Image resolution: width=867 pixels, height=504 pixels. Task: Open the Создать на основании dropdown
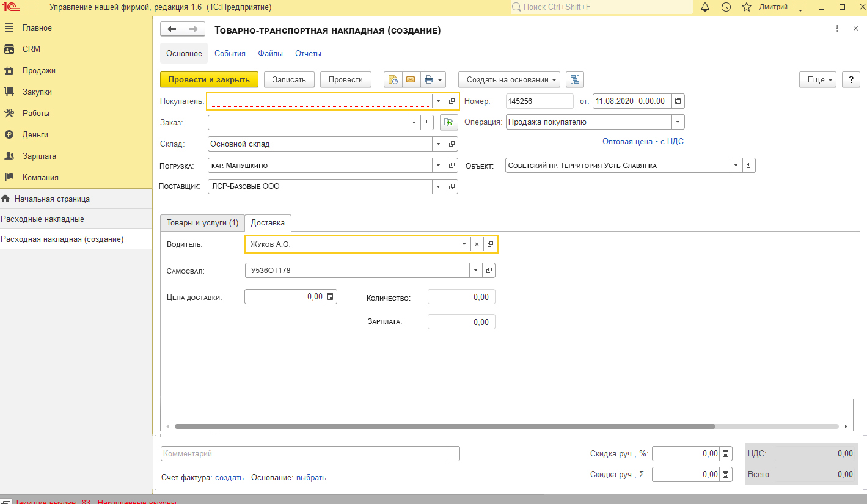coord(509,80)
